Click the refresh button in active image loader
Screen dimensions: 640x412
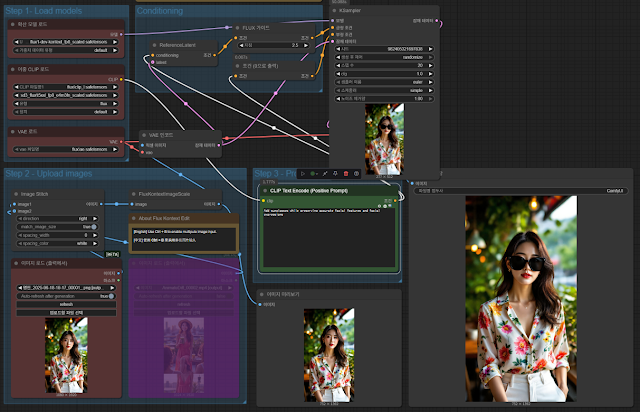pyautogui.click(x=66, y=304)
